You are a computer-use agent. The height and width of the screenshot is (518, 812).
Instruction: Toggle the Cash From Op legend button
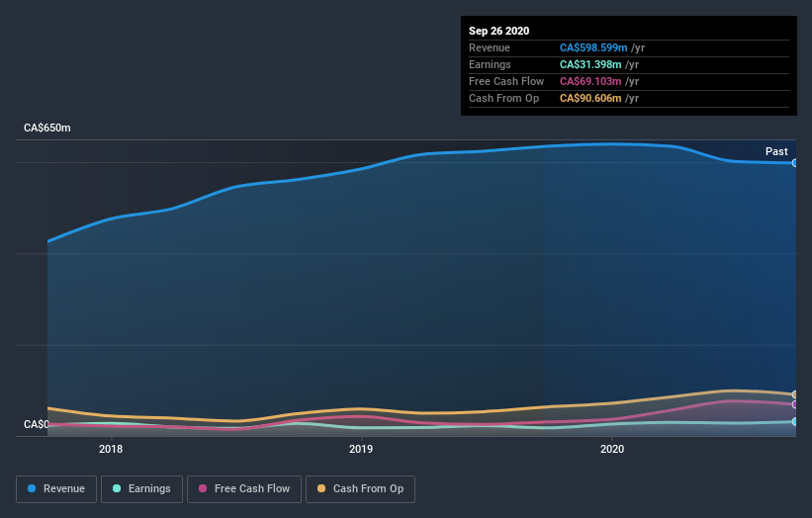[360, 489]
